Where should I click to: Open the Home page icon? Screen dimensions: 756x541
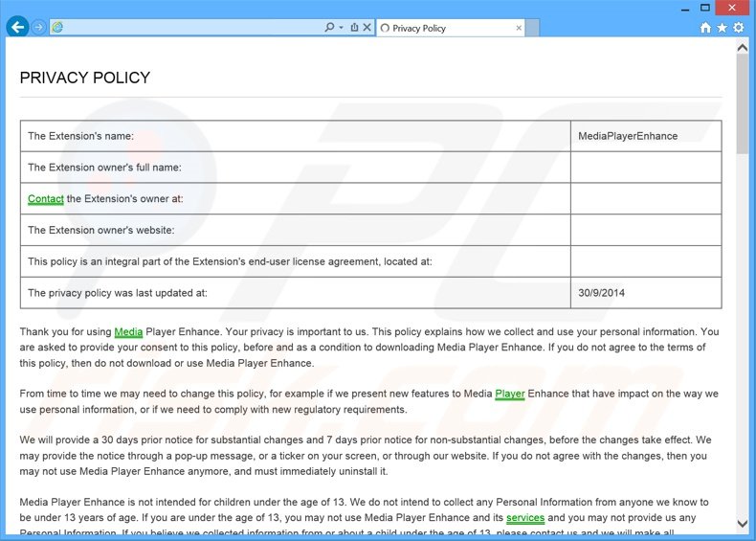[x=705, y=28]
